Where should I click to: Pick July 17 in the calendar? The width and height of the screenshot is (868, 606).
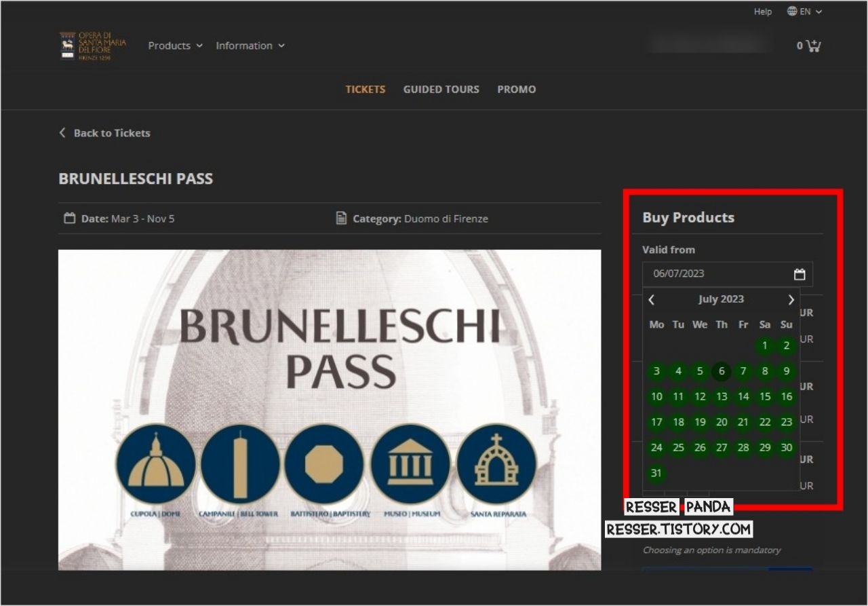pos(656,422)
